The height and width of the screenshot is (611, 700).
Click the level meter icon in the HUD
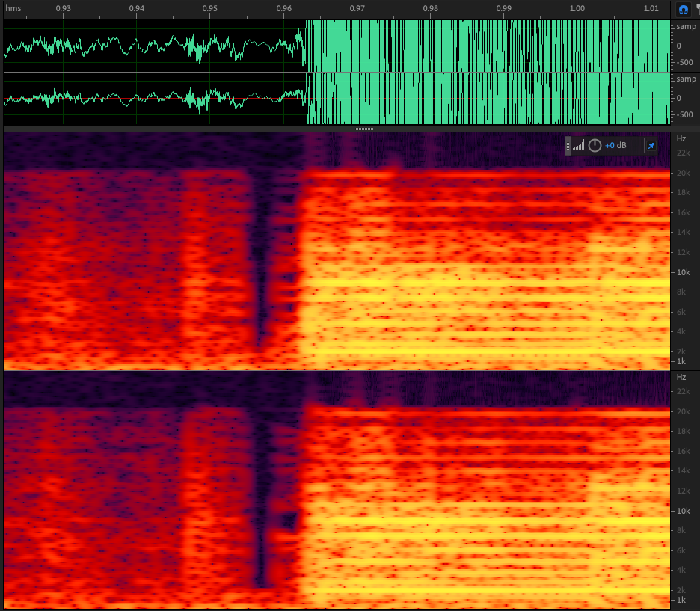578,144
